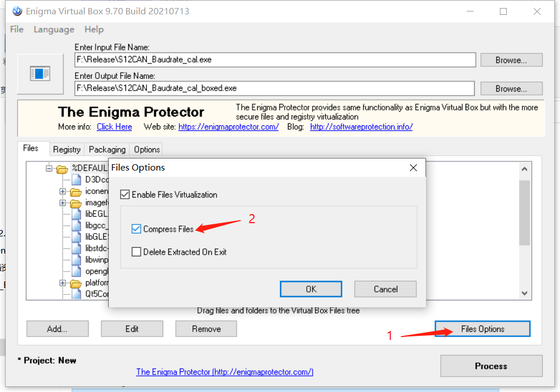Click the imagef folder icon

[x=76, y=203]
